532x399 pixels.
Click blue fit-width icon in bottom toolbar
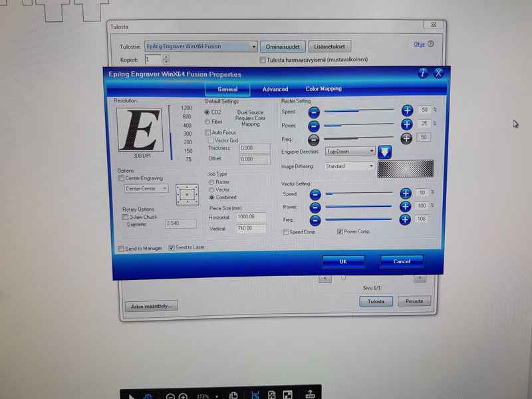[x=255, y=395]
